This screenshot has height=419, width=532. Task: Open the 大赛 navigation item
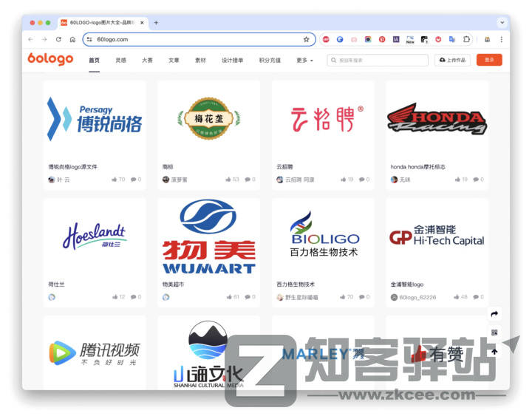point(147,61)
